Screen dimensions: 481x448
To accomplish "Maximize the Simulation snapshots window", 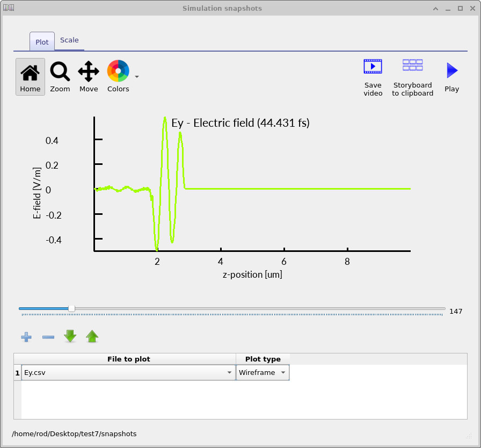I will click(x=460, y=9).
